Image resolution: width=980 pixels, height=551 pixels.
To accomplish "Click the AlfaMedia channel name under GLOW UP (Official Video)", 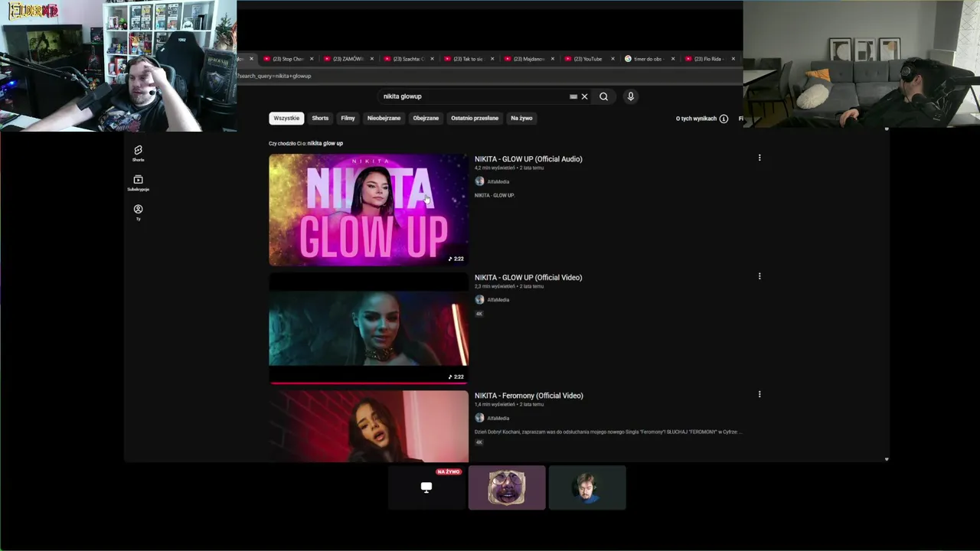I will click(x=498, y=300).
